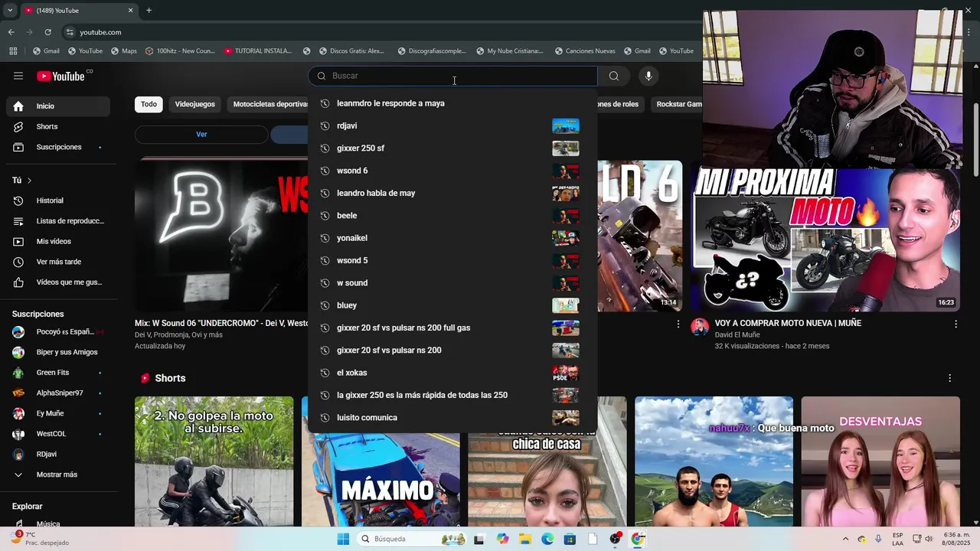Choose suggestion 'rdjavi'
This screenshot has height=551, width=980.
(452, 126)
